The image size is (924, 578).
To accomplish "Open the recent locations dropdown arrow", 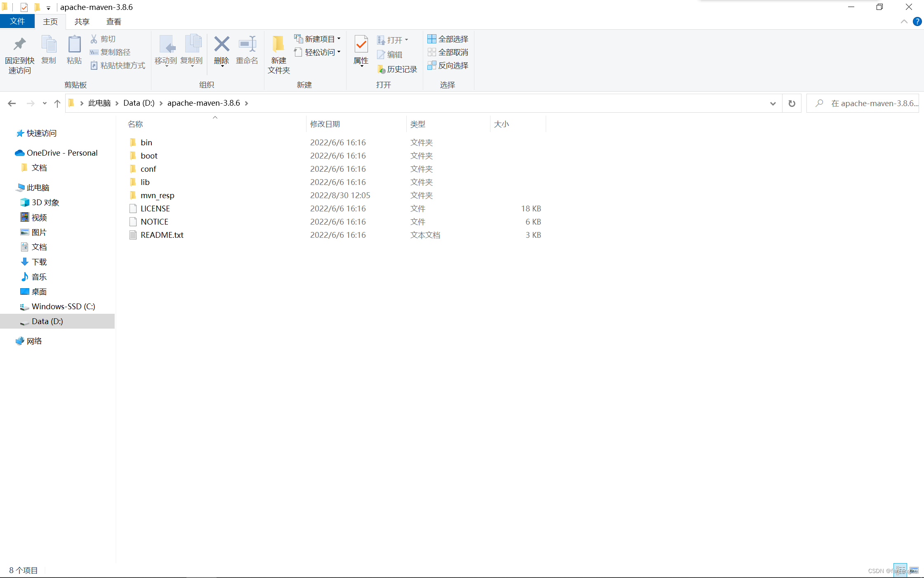I will click(45, 103).
